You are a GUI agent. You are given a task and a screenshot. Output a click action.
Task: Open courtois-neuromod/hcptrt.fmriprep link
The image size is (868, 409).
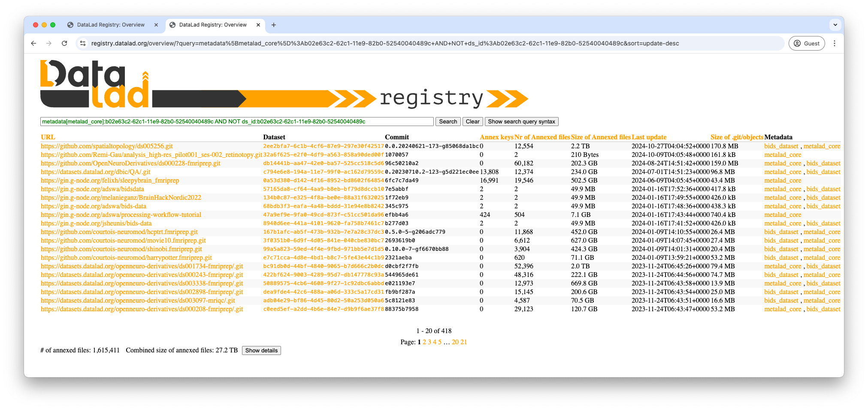click(x=119, y=232)
